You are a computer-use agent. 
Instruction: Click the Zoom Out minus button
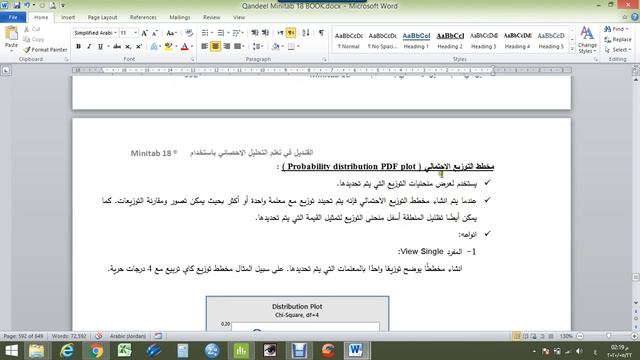click(580, 336)
